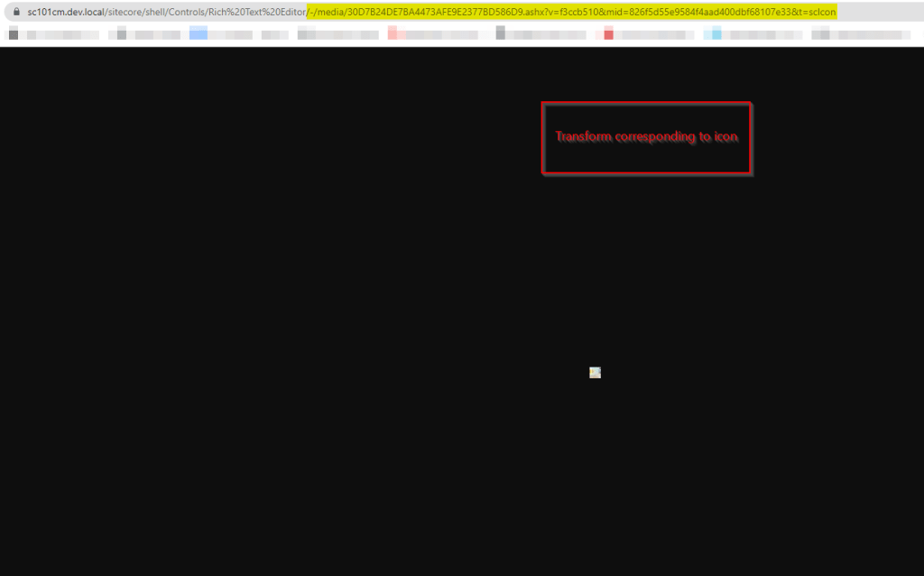924x576 pixels.
Task: Open the last bookmark in the bookmarks bar
Action: coord(821,34)
